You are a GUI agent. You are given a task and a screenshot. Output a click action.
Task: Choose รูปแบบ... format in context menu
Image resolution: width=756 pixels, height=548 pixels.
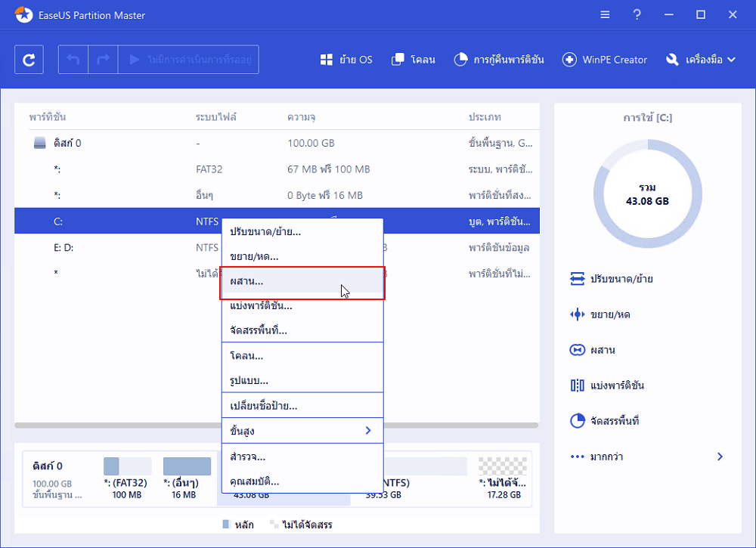click(302, 381)
